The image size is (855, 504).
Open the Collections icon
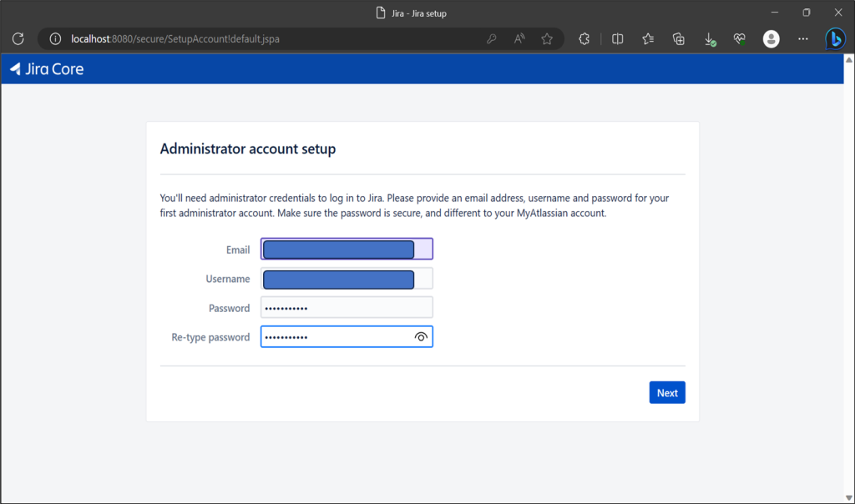tap(678, 38)
